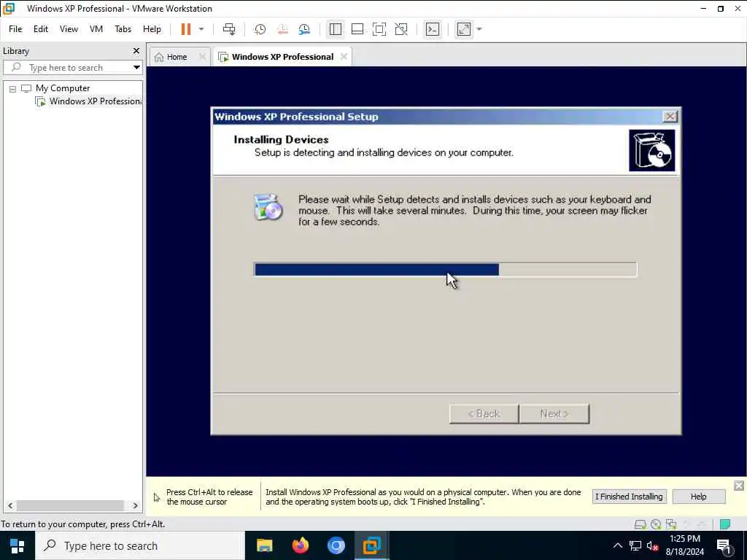
Task: Open the blue circle browser taskbar icon
Action: tap(336, 545)
